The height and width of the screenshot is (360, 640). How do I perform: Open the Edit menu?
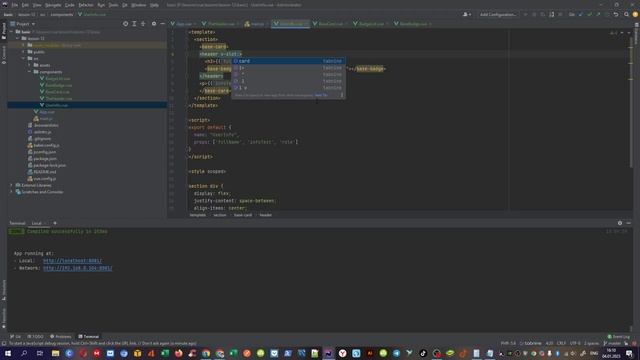point(25,5)
